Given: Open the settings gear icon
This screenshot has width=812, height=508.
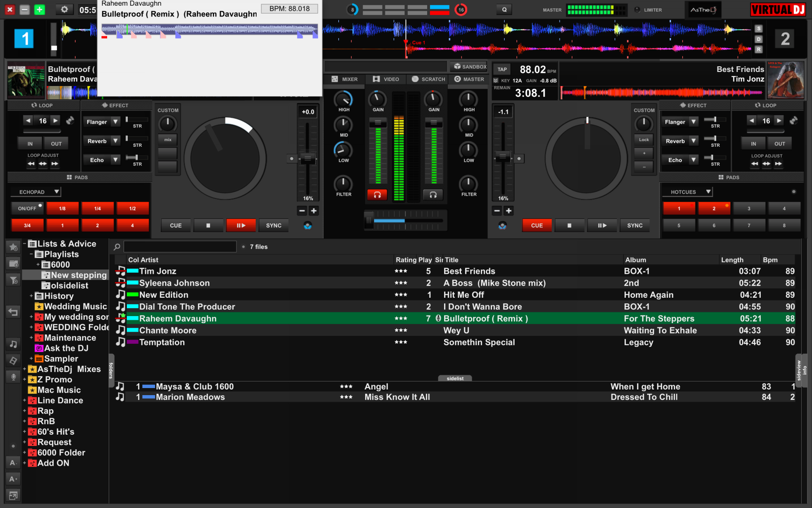Looking at the screenshot, I should click(x=64, y=9).
